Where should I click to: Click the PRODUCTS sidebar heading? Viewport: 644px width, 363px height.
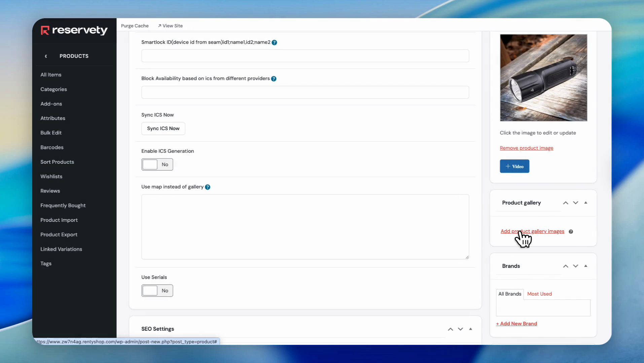click(x=74, y=56)
